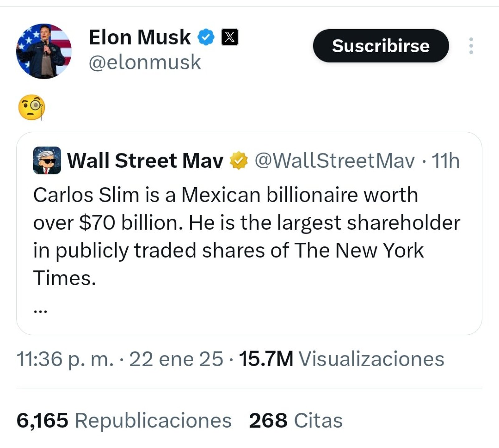This screenshot has height=448, width=499.
Task: Open the three-dot more options menu
Action: click(x=471, y=46)
